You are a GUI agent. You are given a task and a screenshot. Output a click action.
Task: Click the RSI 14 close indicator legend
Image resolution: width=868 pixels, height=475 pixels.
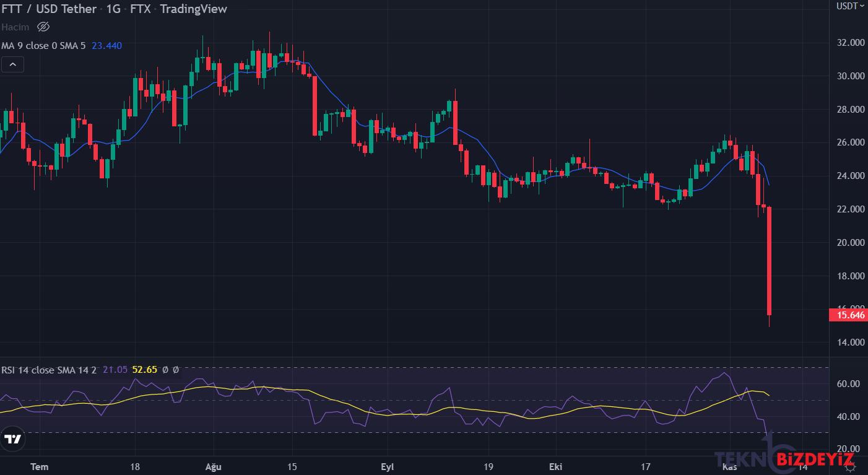[x=49, y=370]
